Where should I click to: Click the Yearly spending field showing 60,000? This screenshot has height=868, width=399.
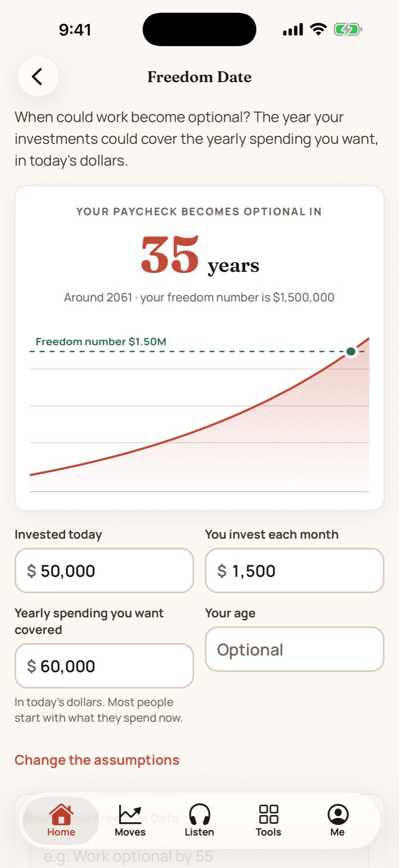point(104,665)
